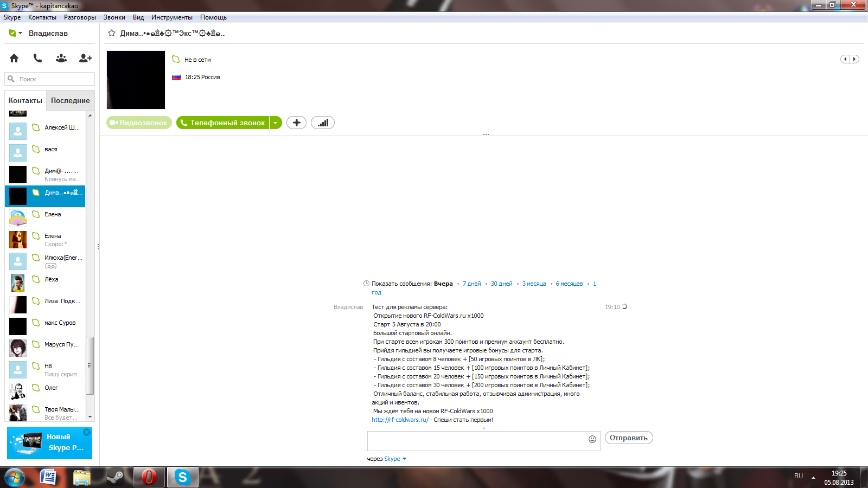Image resolution: width=868 pixels, height=488 pixels.
Task: Open Дима's profile picture
Action: [x=136, y=80]
